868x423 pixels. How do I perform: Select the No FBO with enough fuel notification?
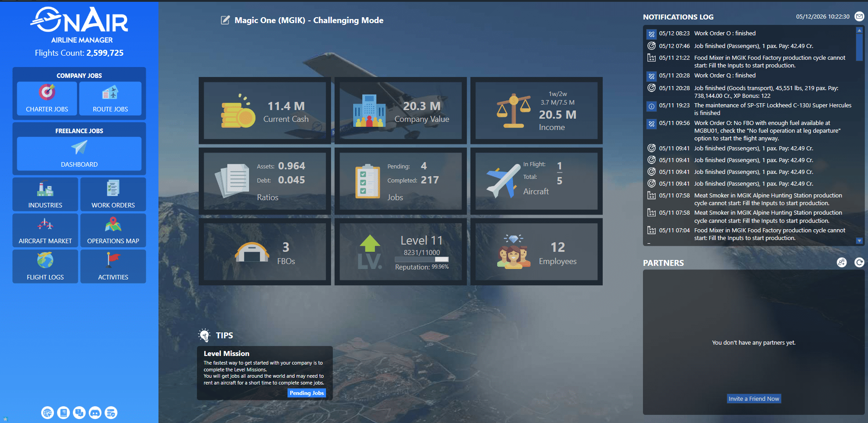click(x=767, y=131)
